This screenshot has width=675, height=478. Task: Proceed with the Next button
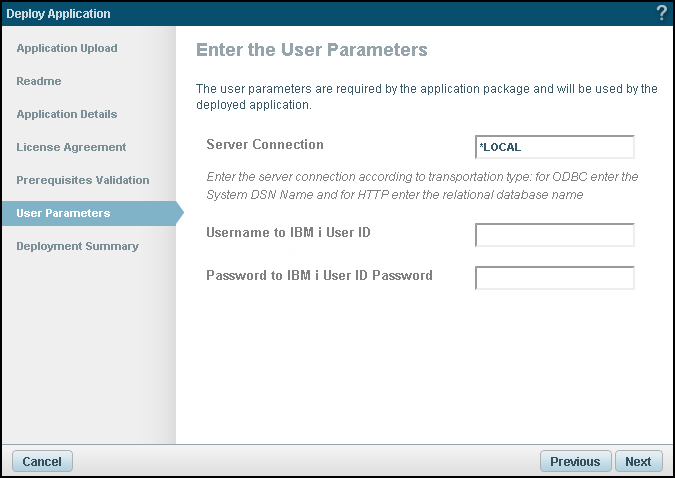638,461
